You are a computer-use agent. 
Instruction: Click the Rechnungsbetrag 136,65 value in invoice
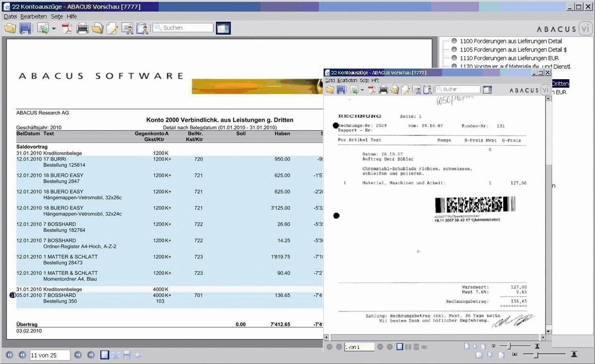[x=520, y=301]
